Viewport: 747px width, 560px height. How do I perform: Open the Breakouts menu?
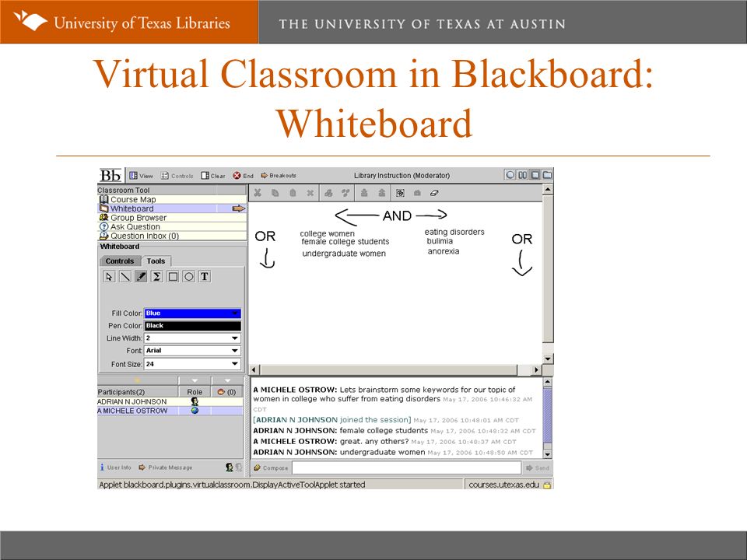pos(279,176)
